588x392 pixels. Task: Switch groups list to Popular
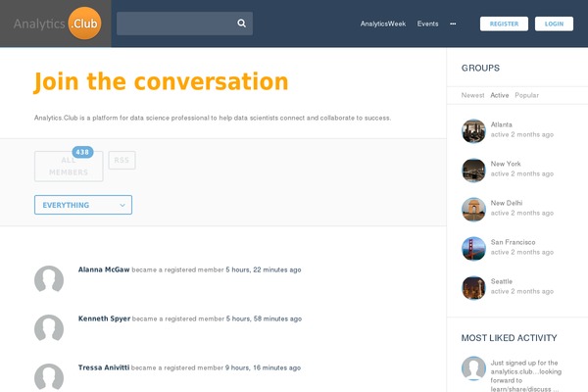pyautogui.click(x=526, y=95)
